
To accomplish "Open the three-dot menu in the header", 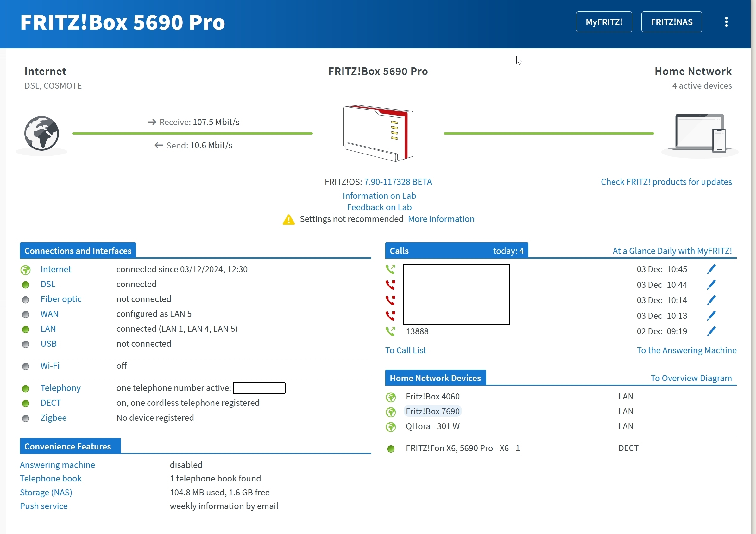I will 726,22.
